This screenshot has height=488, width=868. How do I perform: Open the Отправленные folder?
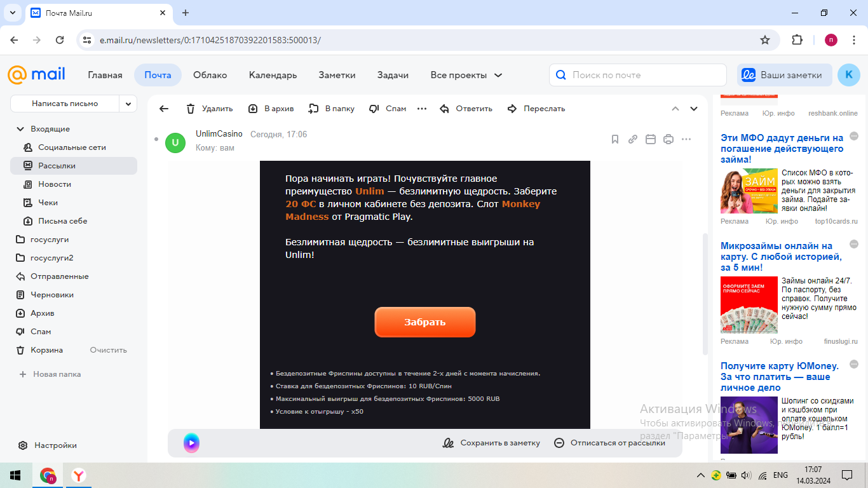[74, 276]
